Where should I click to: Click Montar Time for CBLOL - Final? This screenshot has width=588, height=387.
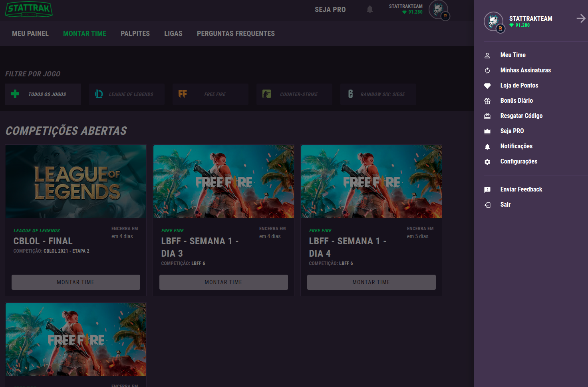[76, 282]
